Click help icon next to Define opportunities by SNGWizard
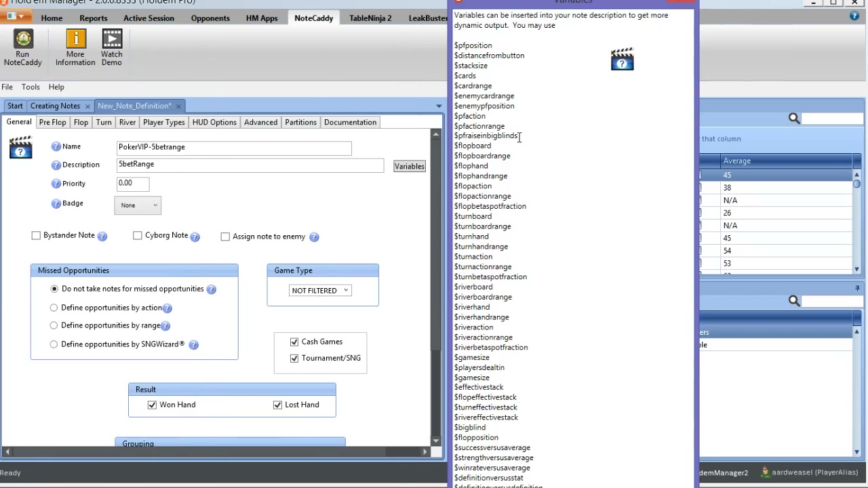This screenshot has height=488, width=868. point(193,345)
